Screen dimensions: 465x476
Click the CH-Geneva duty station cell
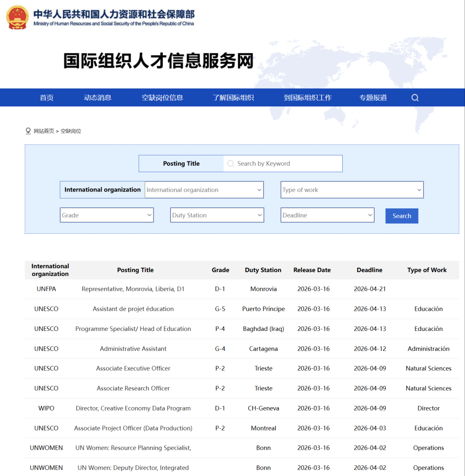pyautogui.click(x=263, y=408)
